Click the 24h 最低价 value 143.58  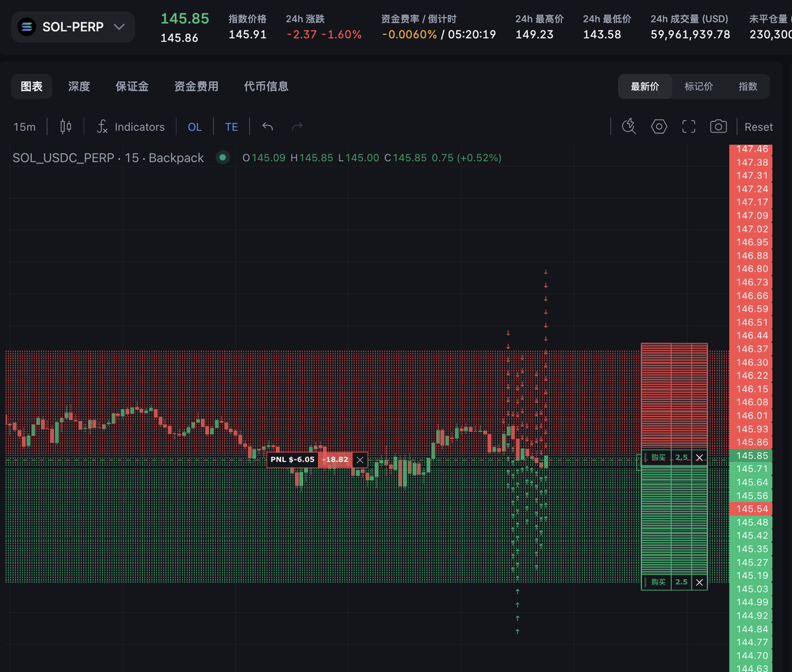(x=602, y=34)
